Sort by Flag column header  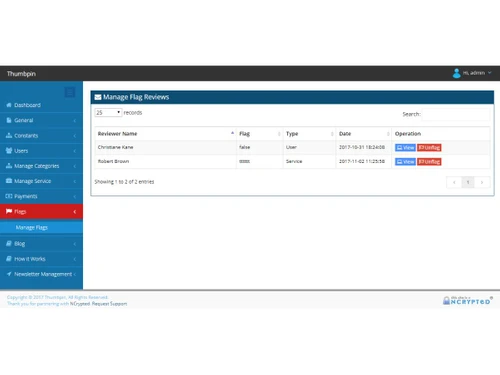coord(260,134)
